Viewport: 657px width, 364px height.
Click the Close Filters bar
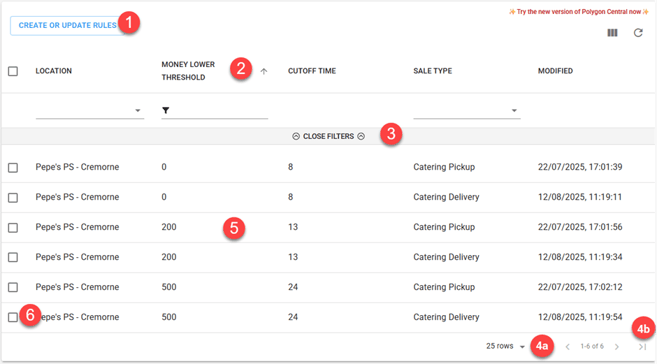coord(328,137)
